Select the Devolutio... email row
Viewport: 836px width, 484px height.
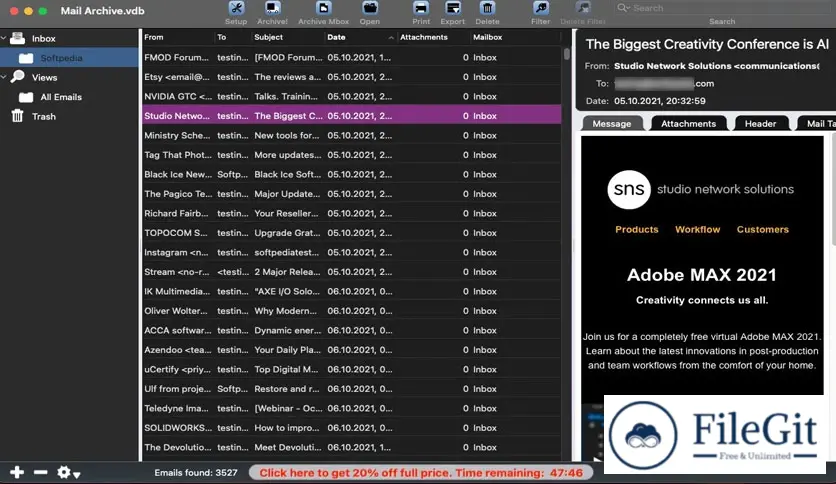(x=352, y=447)
